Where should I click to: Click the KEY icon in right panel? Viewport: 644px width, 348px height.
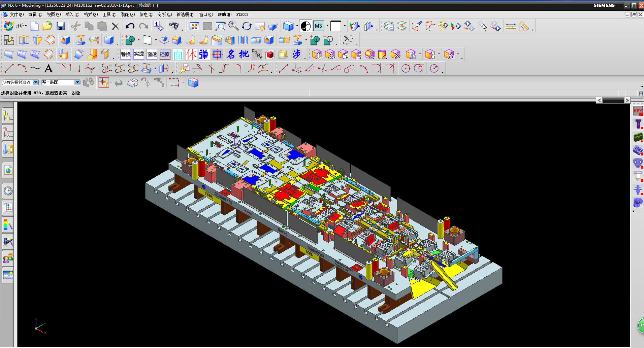[x=638, y=111]
